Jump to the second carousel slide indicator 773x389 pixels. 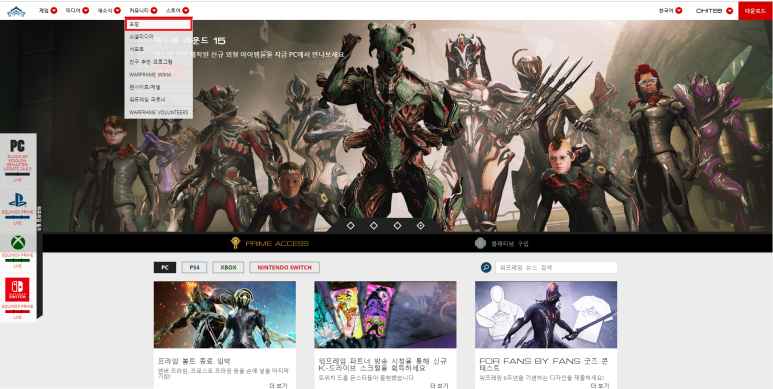[374, 225]
